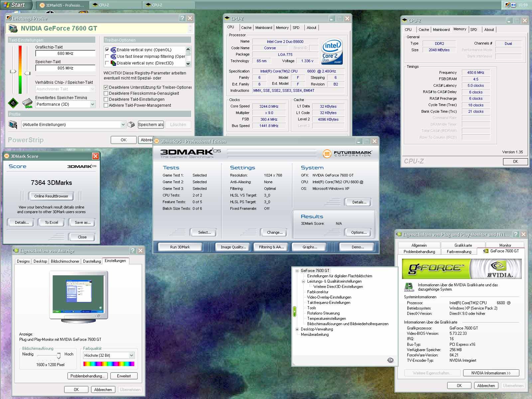This screenshot has width=532, height=399.
Task: Click Run 3DMark button
Action: coord(180,247)
